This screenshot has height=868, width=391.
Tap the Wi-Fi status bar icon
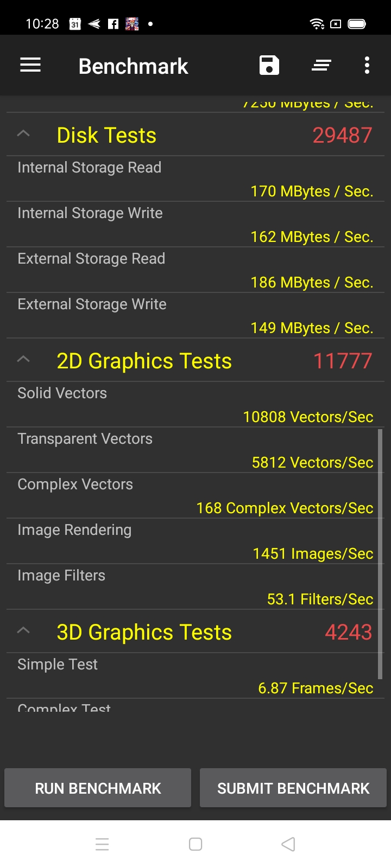[x=317, y=24]
